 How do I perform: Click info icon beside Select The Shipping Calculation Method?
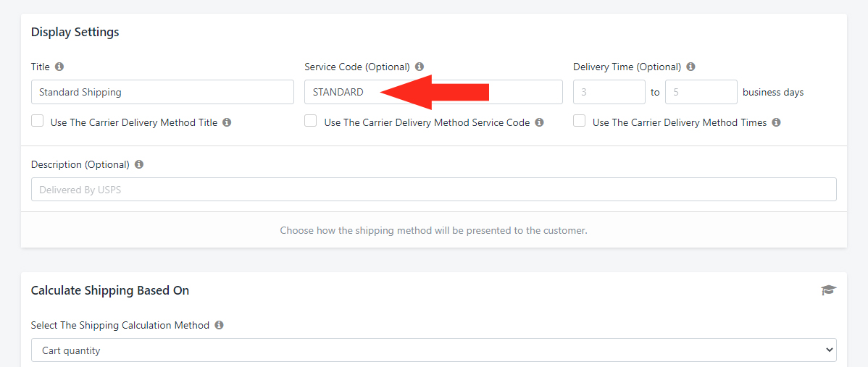pyautogui.click(x=220, y=326)
